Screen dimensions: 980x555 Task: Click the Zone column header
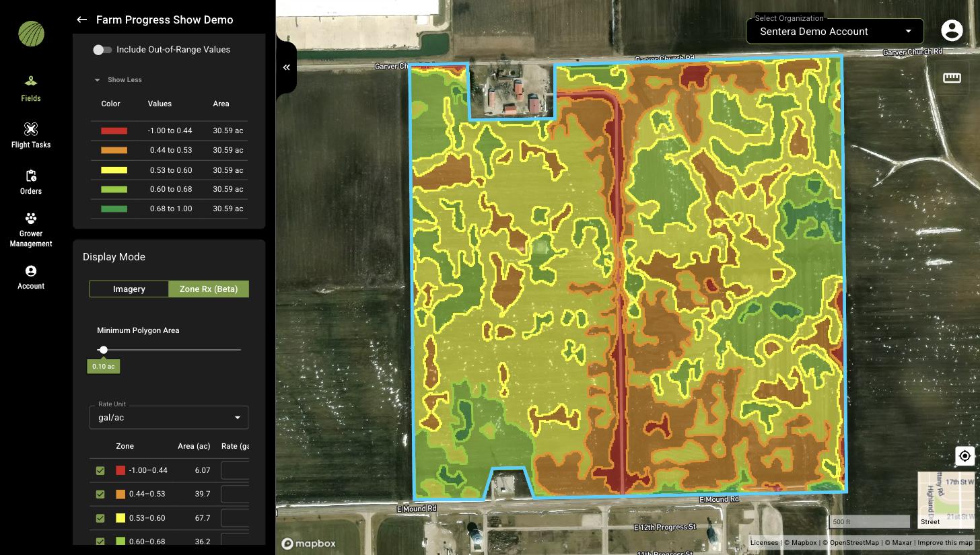(125, 446)
